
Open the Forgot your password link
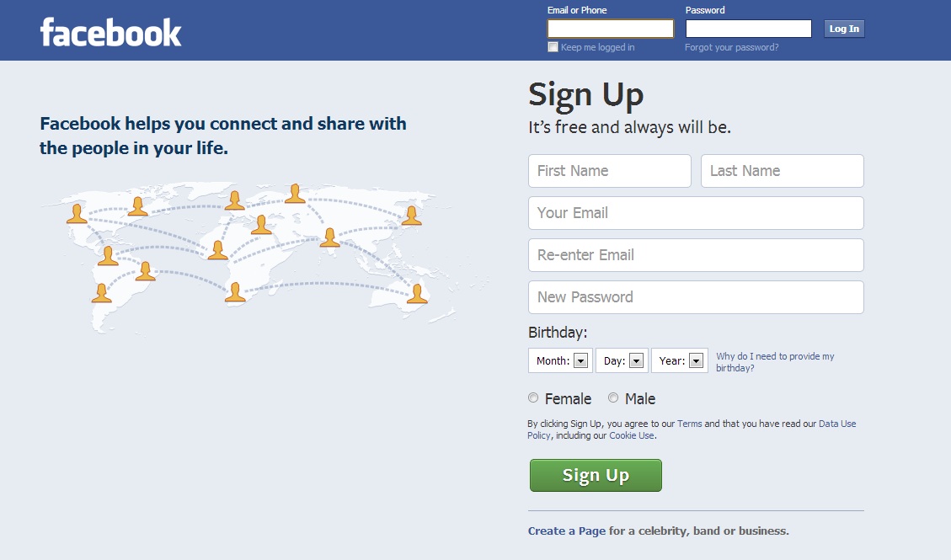(731, 47)
